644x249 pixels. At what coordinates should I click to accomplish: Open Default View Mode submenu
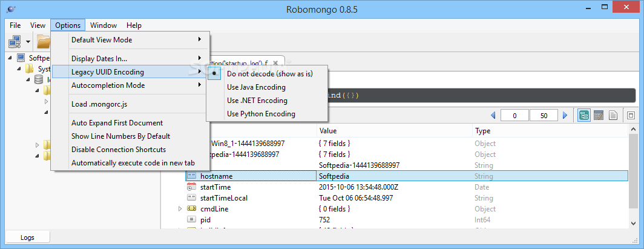coord(130,40)
